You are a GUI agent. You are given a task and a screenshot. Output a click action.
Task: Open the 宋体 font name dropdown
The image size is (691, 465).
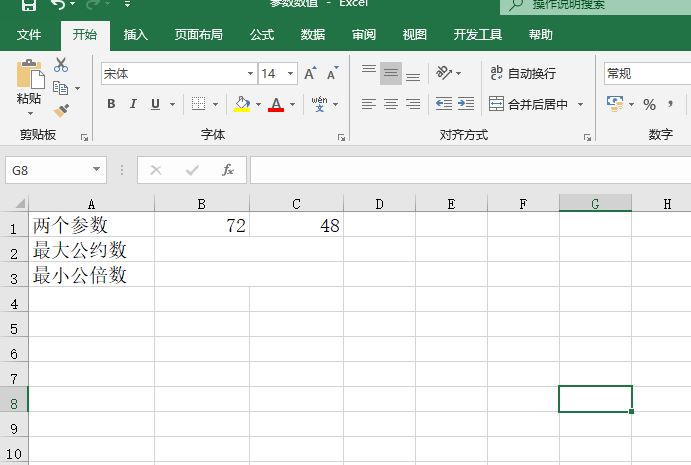coord(250,74)
